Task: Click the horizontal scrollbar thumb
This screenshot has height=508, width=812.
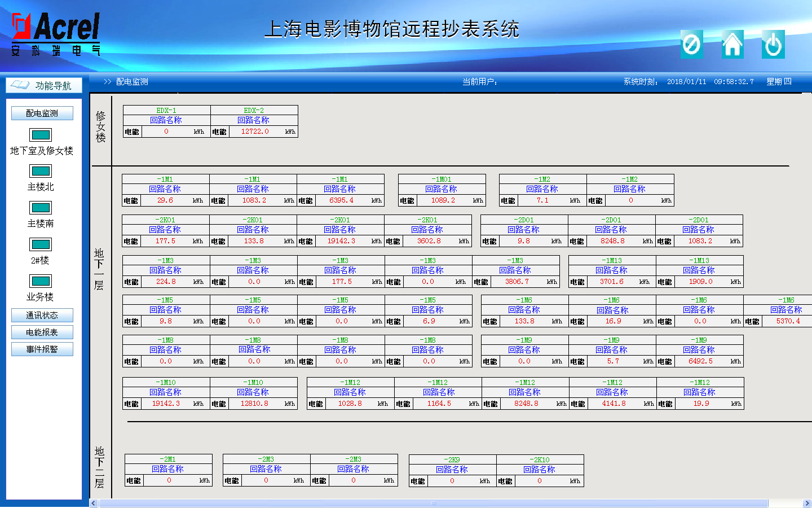Action: pyautogui.click(x=433, y=503)
